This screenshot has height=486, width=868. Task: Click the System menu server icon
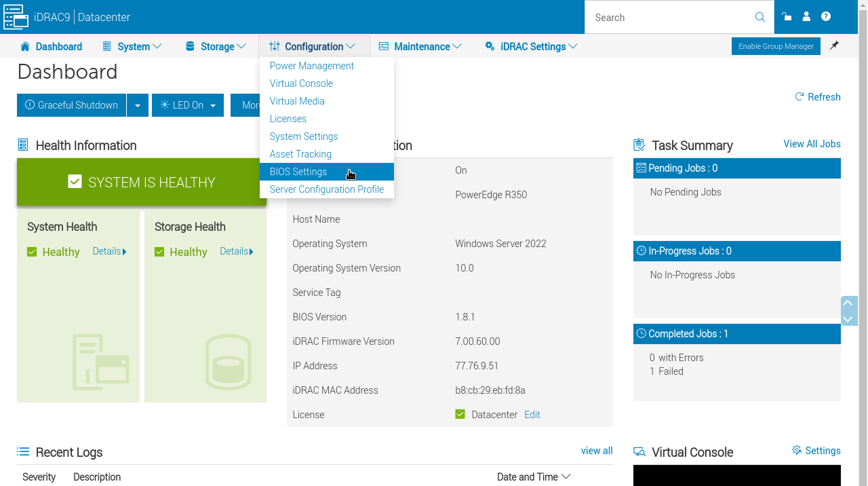(x=106, y=46)
